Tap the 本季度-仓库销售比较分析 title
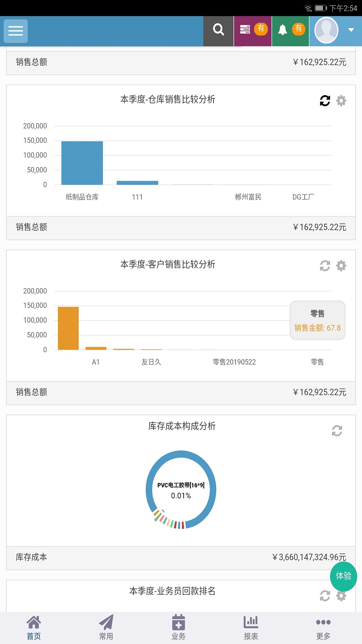362x644 pixels. point(168,99)
